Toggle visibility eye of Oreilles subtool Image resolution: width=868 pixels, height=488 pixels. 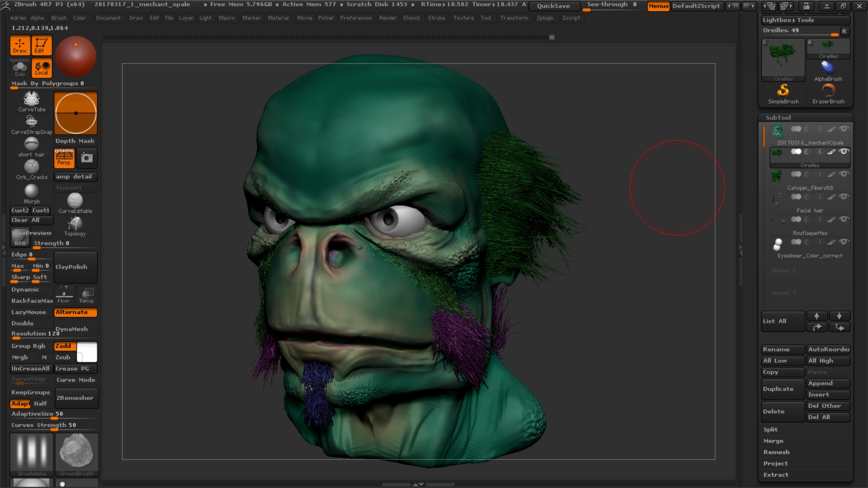(844, 152)
